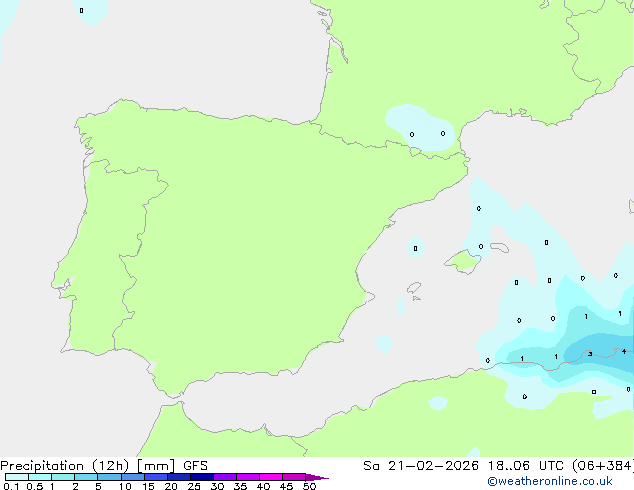Click the Mallorca island on the map
This screenshot has width=634, height=490.
(462, 262)
